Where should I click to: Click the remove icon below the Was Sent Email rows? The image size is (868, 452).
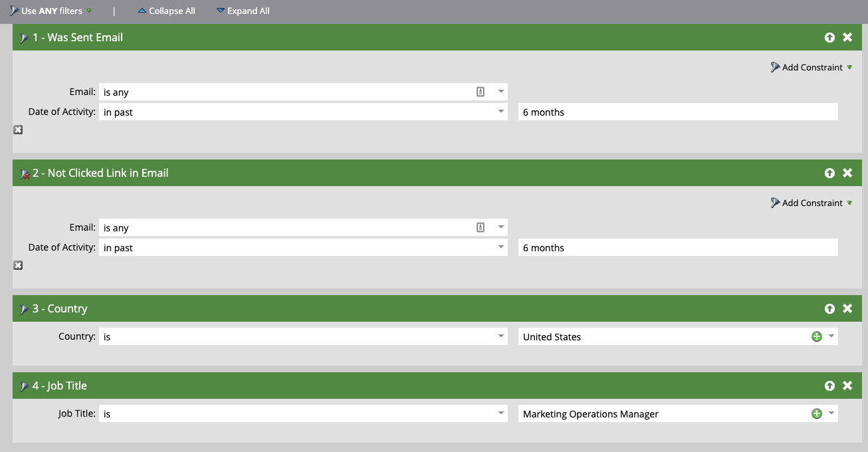(17, 129)
